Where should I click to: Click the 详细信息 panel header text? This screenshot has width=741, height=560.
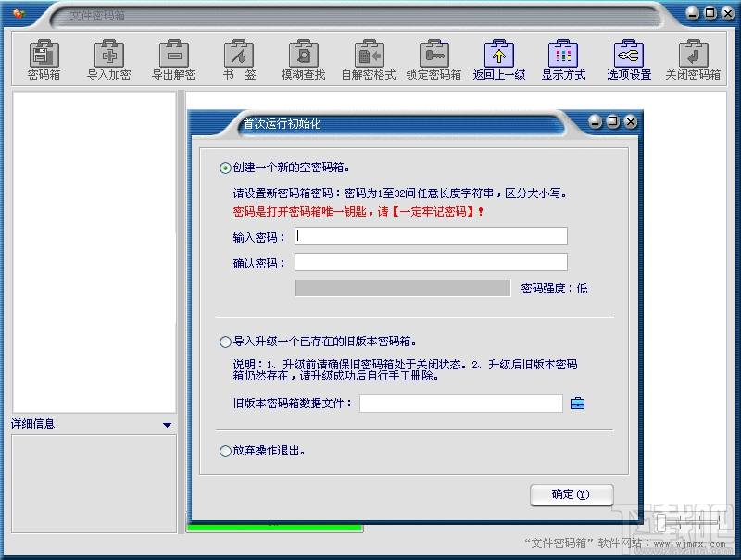[x=33, y=424]
